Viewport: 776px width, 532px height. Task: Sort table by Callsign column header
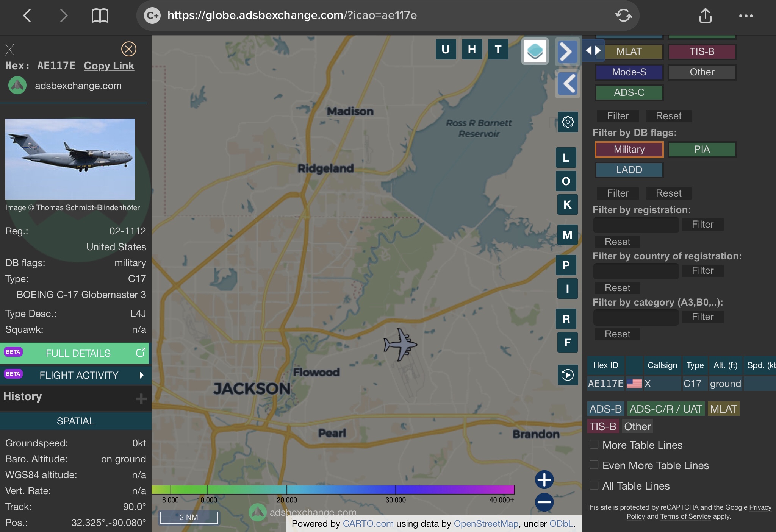(x=662, y=365)
